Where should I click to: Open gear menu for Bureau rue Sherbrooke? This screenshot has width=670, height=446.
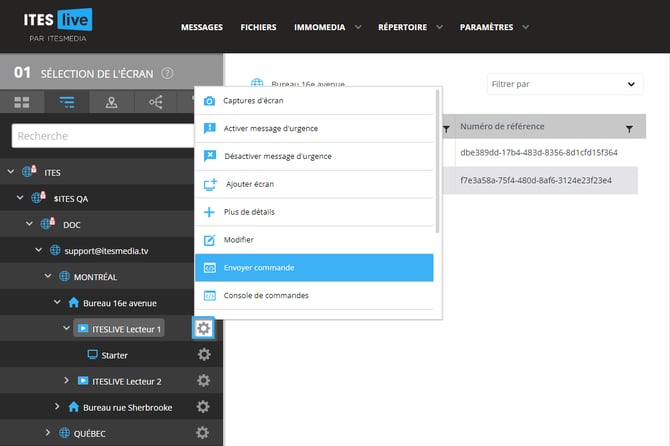pos(204,407)
